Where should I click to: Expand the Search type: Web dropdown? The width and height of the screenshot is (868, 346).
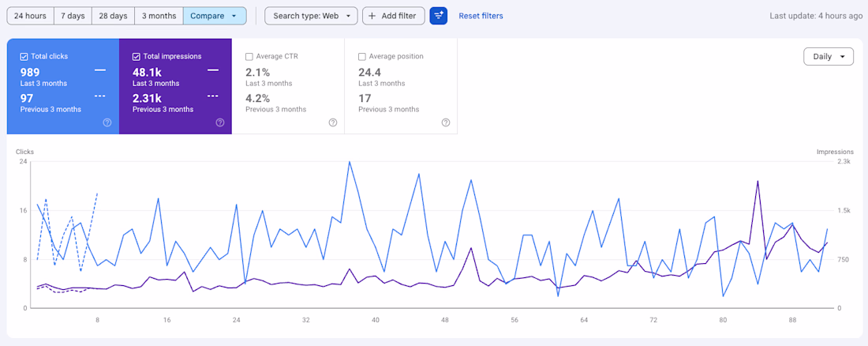click(311, 16)
